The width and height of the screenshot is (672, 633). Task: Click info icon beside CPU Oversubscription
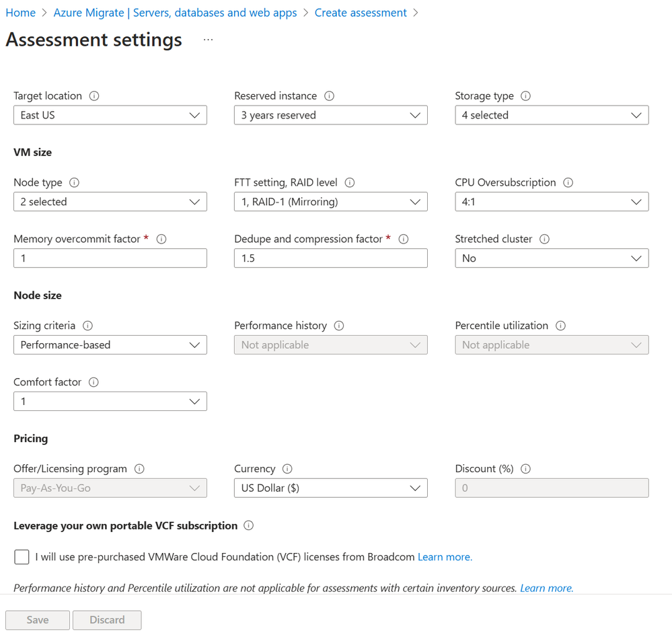568,183
